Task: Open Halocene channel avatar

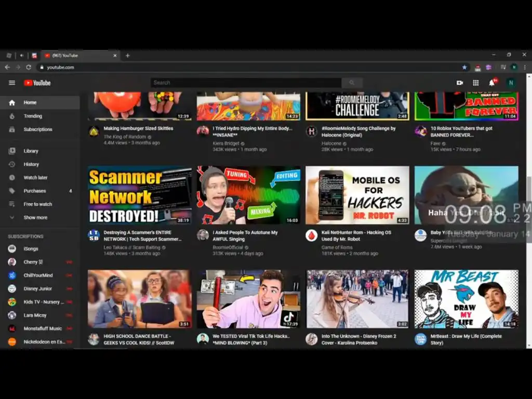Action: pyautogui.click(x=312, y=131)
